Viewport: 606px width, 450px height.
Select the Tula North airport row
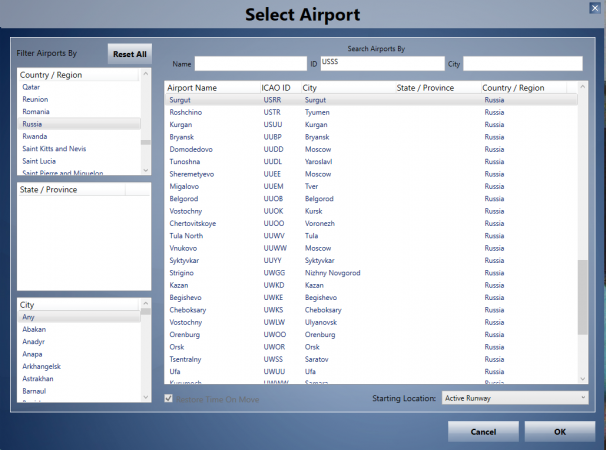click(x=371, y=236)
